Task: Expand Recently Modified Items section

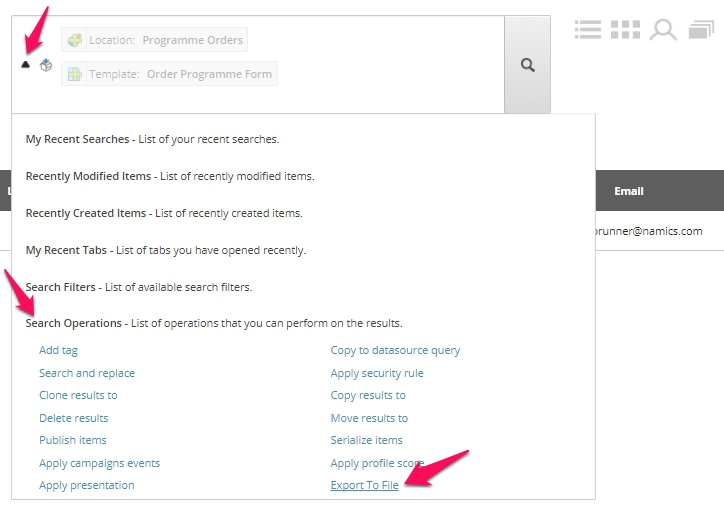Action: (88, 176)
